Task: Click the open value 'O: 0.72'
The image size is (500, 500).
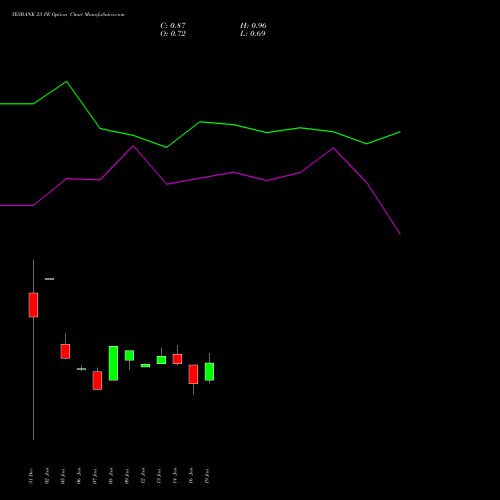Action: [173, 34]
